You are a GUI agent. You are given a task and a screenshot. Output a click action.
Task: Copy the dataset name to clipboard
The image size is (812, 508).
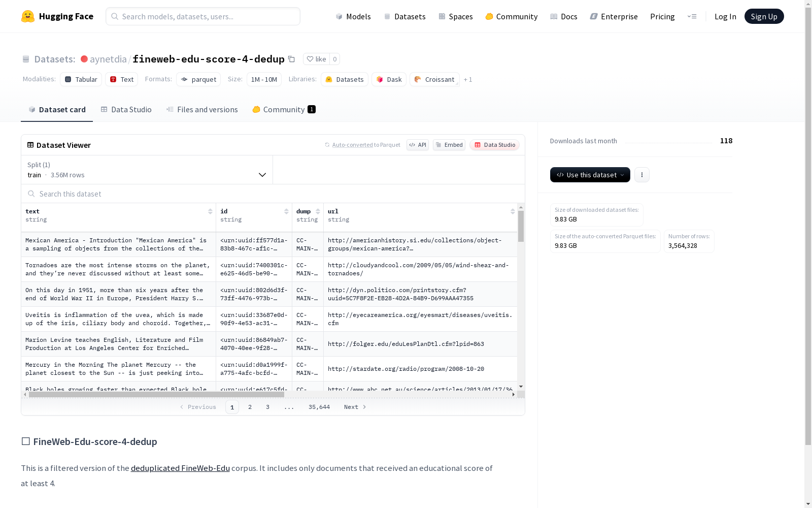tap(291, 59)
